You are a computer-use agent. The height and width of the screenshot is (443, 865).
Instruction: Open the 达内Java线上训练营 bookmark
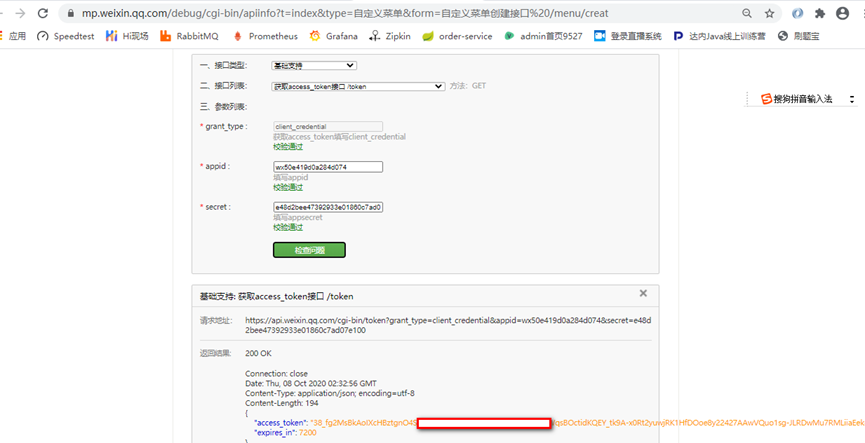click(x=719, y=36)
